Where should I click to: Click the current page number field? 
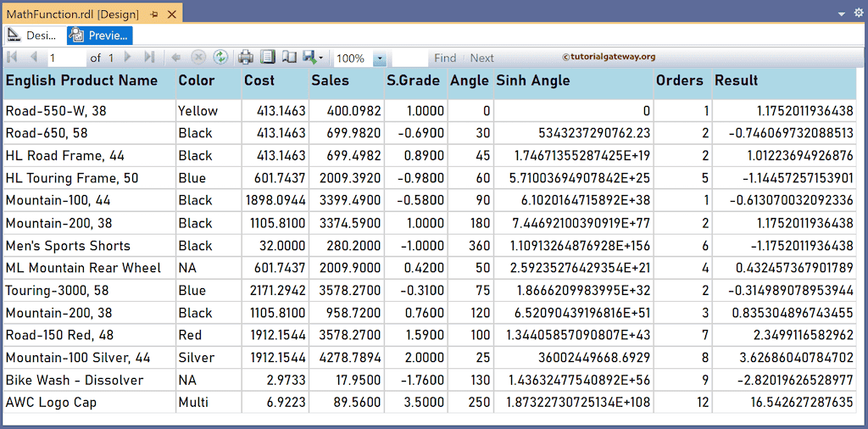[66, 58]
